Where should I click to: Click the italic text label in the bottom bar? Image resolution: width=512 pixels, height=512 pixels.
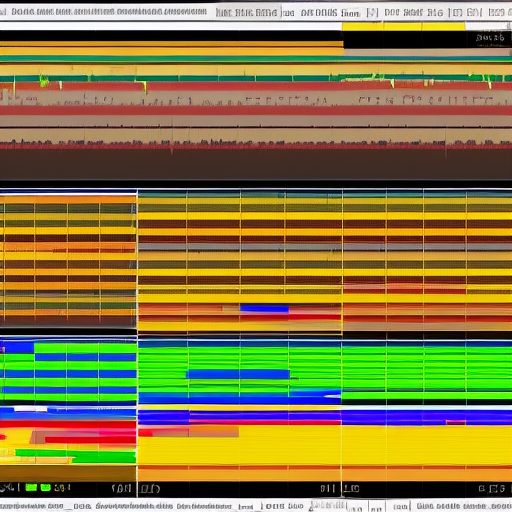click(x=134, y=506)
